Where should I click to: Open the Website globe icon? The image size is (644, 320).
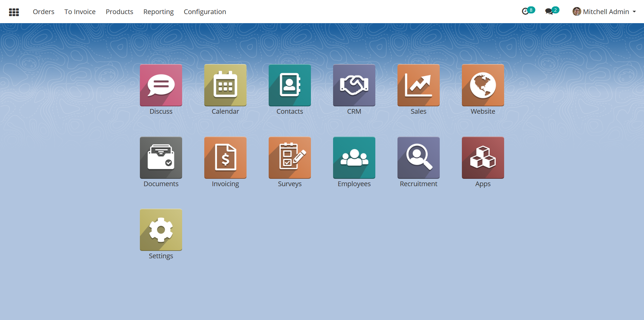[x=483, y=85]
